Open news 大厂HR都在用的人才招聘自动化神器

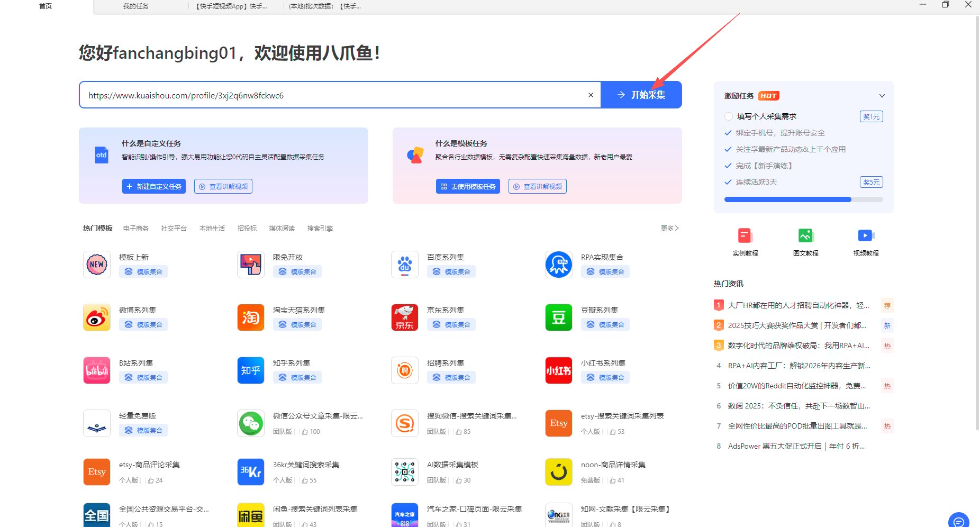[x=798, y=305]
